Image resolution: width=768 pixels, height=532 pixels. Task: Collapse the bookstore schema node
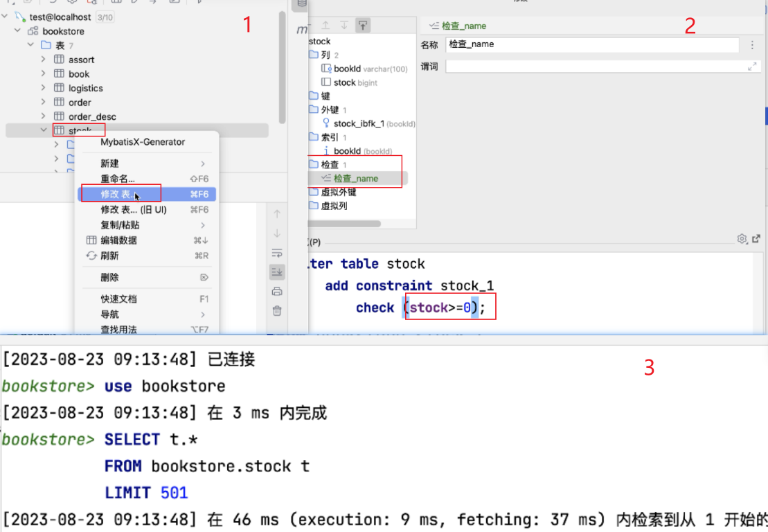click(x=17, y=30)
